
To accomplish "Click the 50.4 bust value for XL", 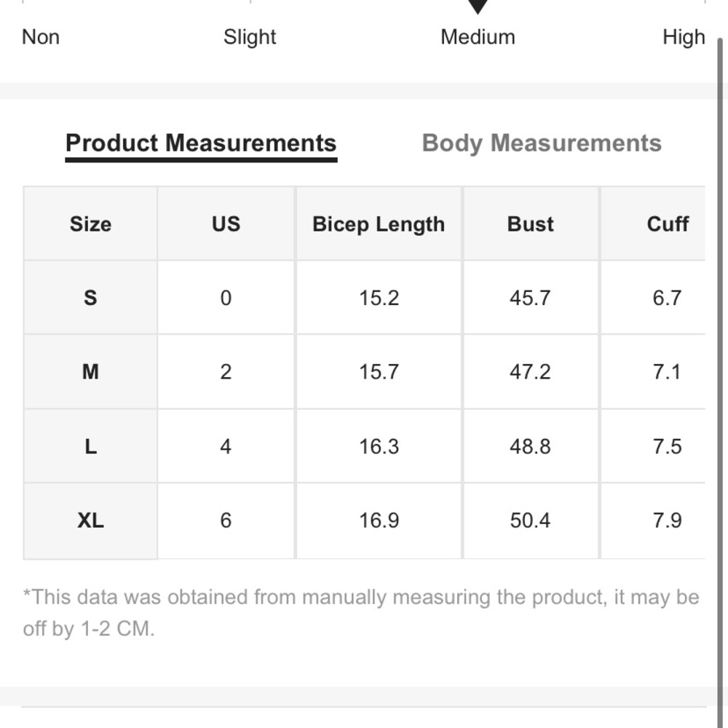I will pos(530,521).
